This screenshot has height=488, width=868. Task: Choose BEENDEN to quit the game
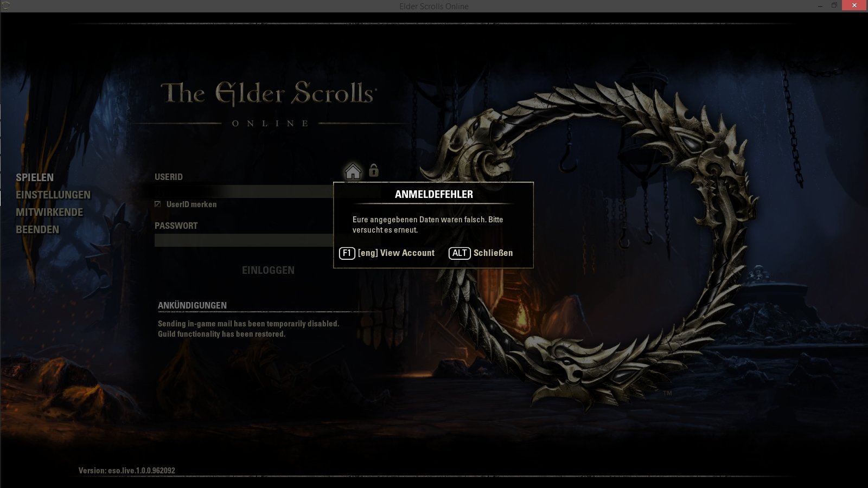point(37,229)
